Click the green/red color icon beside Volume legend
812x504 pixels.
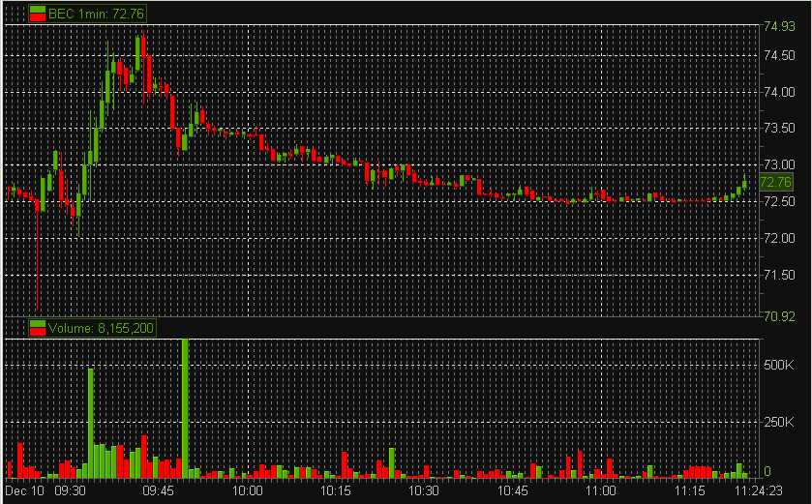coord(38,328)
